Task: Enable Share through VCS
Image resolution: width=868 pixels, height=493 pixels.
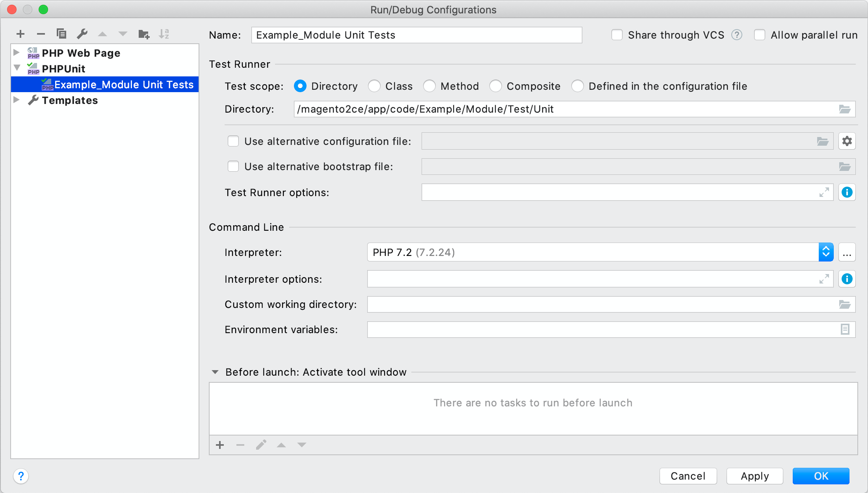Action: 617,35
